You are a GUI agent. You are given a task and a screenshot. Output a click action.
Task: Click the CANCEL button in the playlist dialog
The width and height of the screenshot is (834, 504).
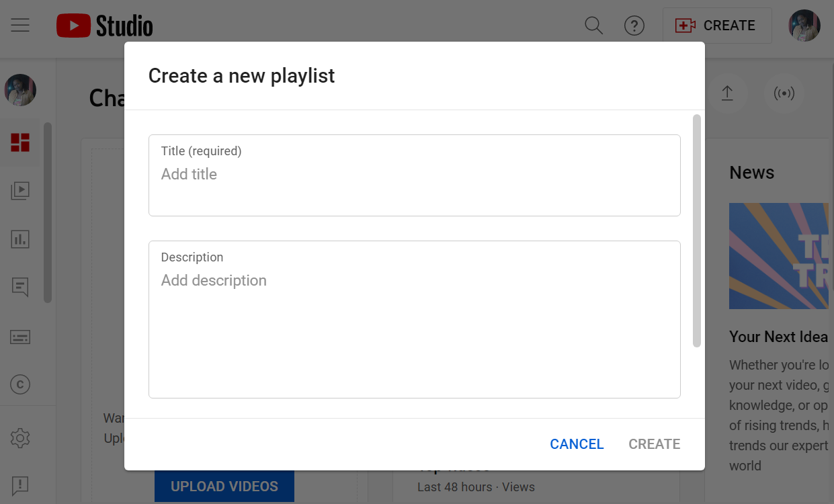[x=576, y=444]
